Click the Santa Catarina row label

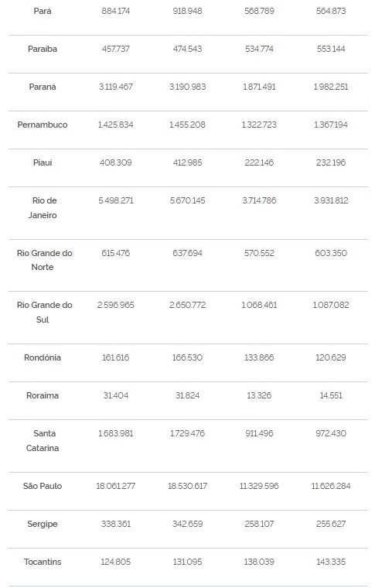point(43,441)
